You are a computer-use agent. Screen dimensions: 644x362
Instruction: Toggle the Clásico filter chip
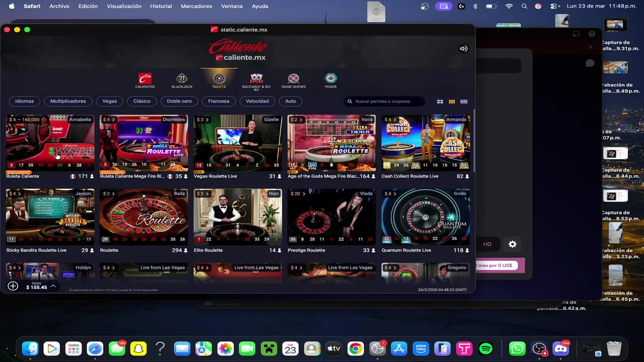click(x=142, y=101)
